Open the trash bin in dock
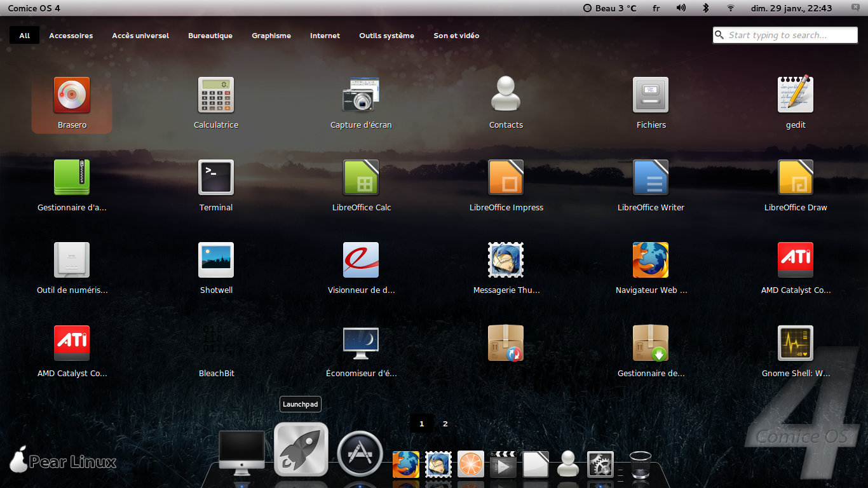Viewport: 868px width, 488px height. pos(640,464)
